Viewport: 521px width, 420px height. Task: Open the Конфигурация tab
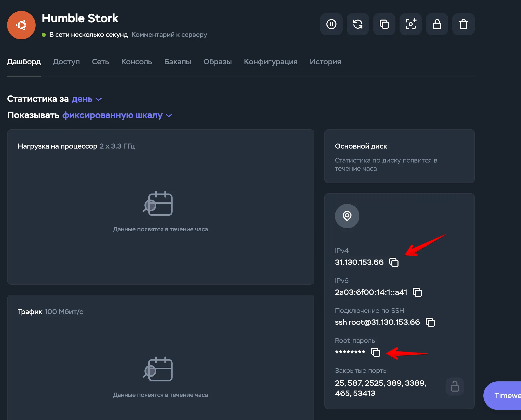271,62
